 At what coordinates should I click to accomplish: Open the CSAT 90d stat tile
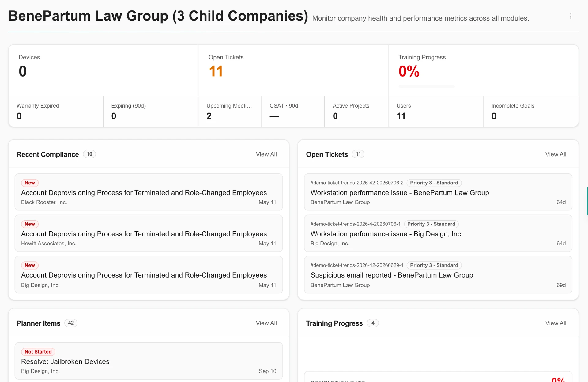293,112
